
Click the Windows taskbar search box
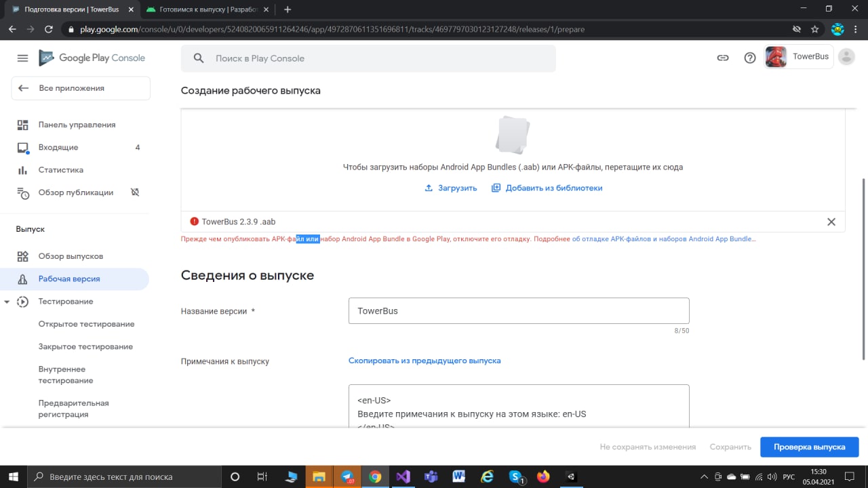[124, 476]
